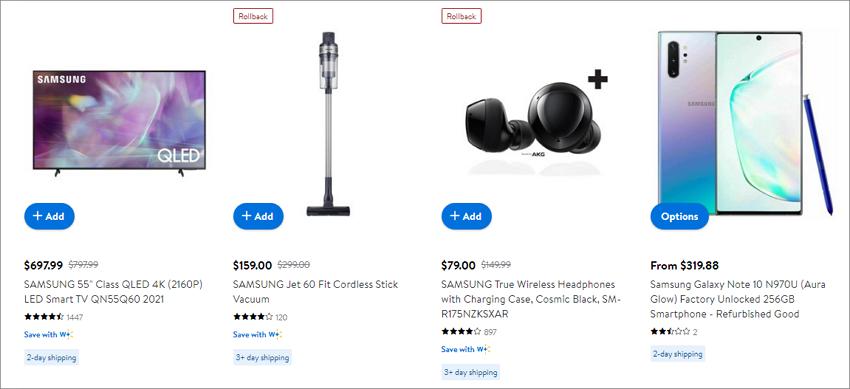The width and height of the screenshot is (850, 389).
Task: Open the Samsung QLED TV product image
Action: pos(119,124)
